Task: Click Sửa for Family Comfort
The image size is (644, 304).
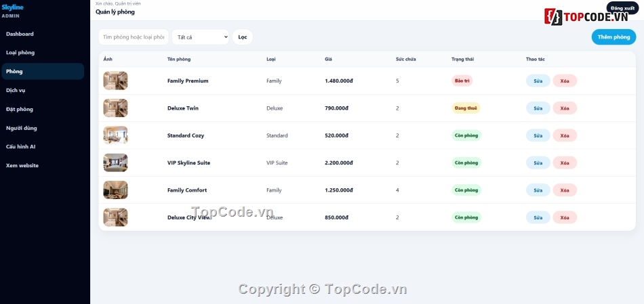Action: point(538,190)
